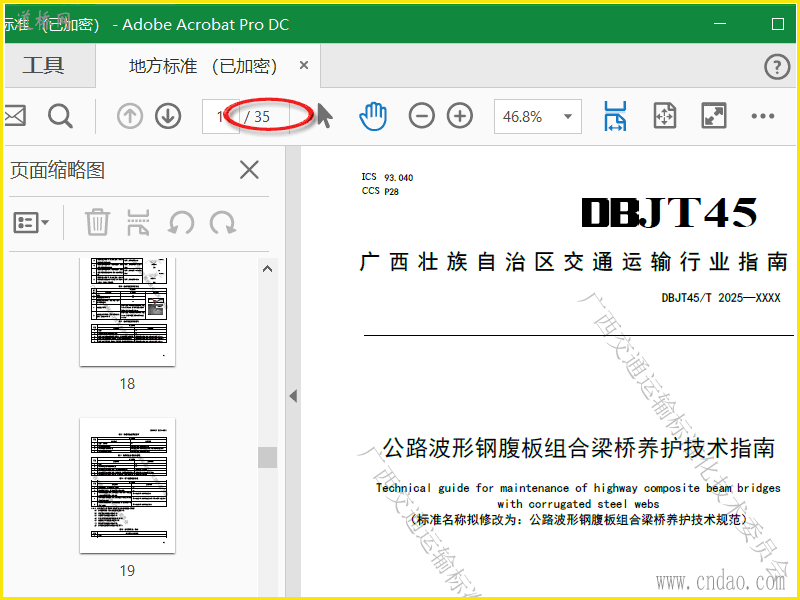Switch to the 地方标准 (已加密) document tab
The width and height of the screenshot is (800, 600).
click(203, 66)
